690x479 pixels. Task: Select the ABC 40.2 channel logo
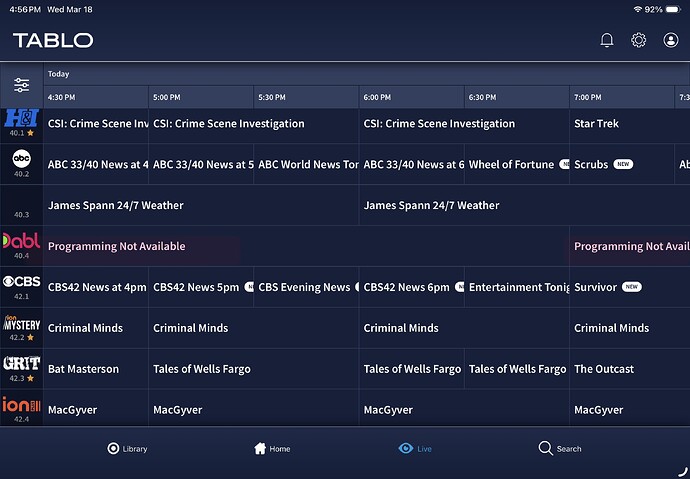click(x=21, y=160)
